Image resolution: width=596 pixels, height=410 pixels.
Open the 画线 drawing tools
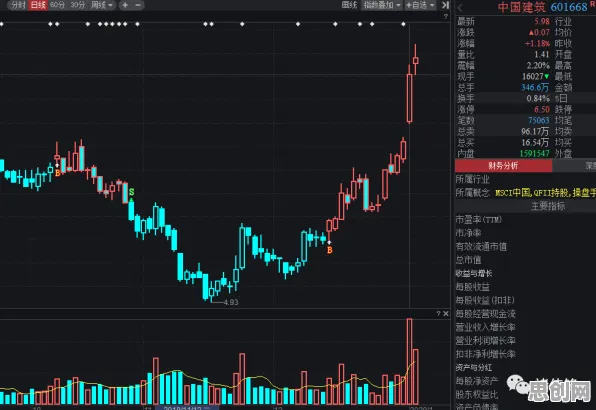click(x=349, y=5)
